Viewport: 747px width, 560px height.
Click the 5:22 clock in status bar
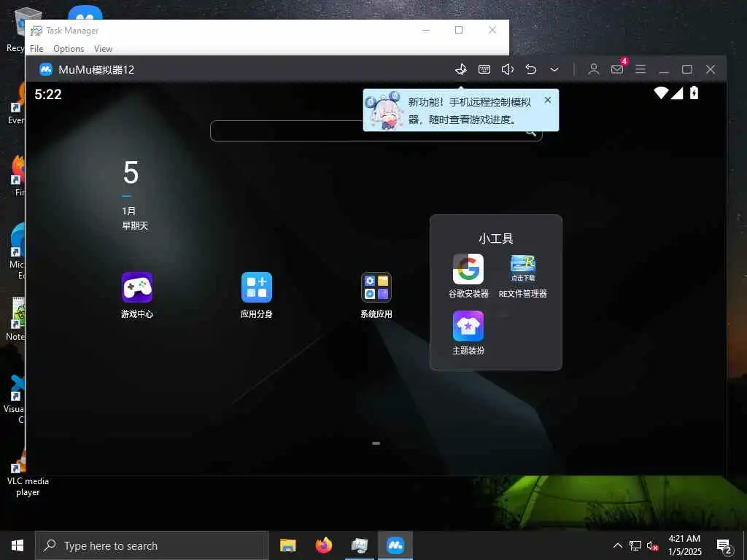tap(48, 94)
